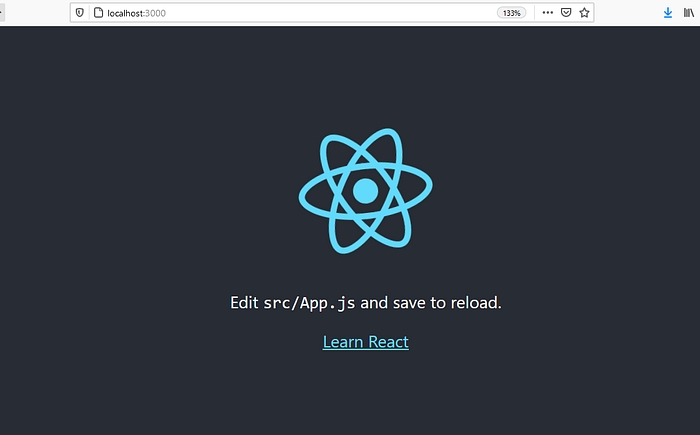Open the Library bookshelf icon

point(690,13)
